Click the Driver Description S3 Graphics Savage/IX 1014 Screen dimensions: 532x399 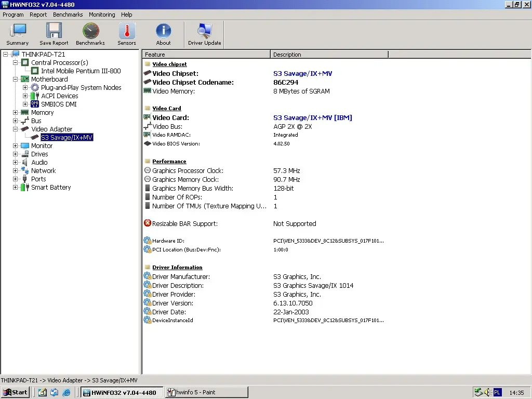coord(313,285)
